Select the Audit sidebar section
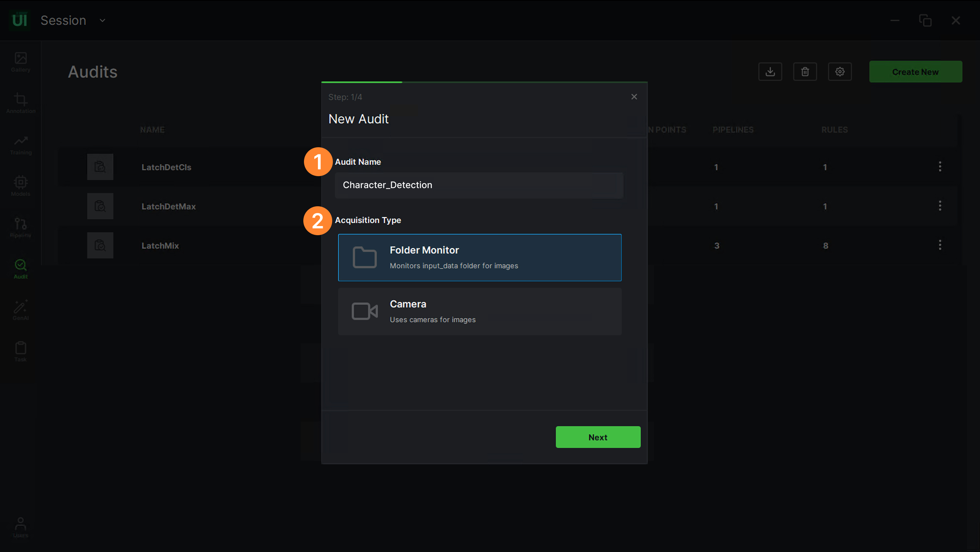Viewport: 980px width, 552px height. click(x=20, y=269)
